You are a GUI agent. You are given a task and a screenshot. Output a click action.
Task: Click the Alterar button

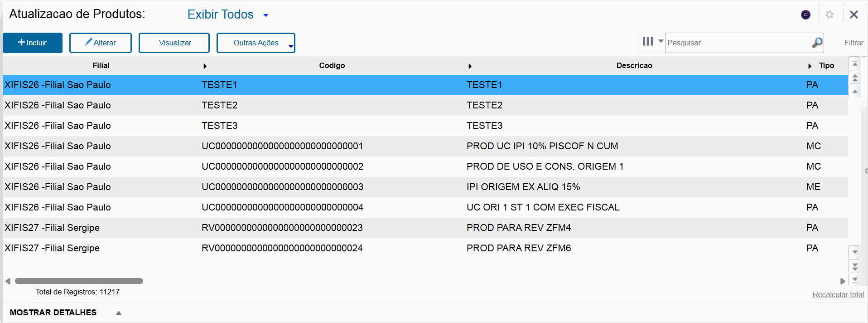[100, 43]
